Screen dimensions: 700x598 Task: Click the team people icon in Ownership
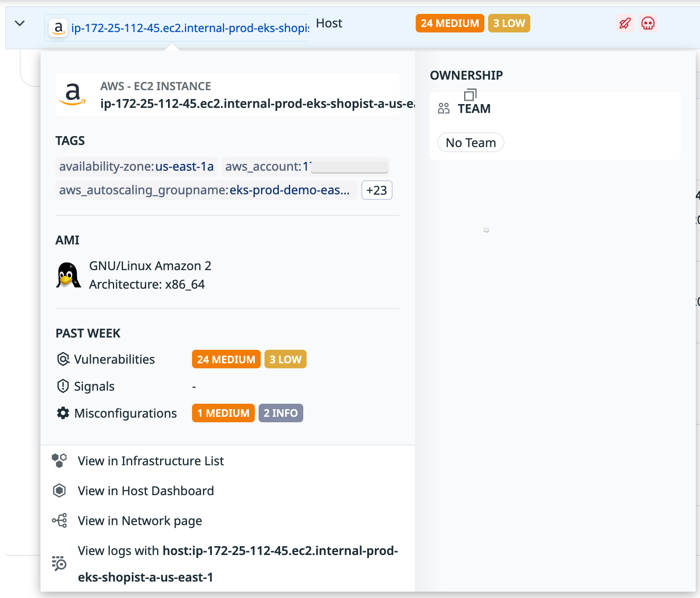pyautogui.click(x=444, y=108)
